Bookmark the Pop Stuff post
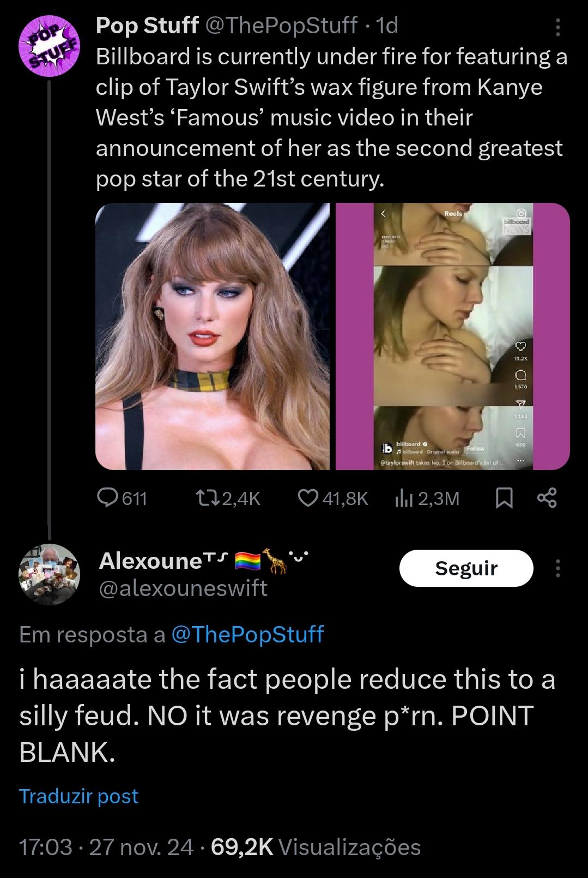Image resolution: width=588 pixels, height=878 pixels. click(x=505, y=497)
